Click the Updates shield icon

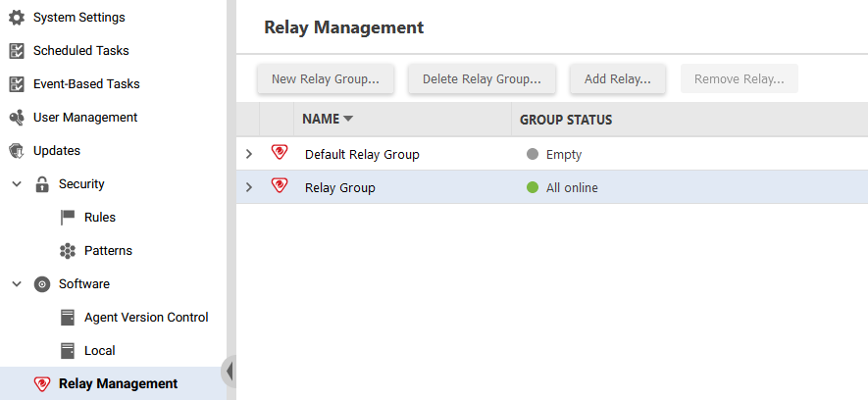point(17,150)
